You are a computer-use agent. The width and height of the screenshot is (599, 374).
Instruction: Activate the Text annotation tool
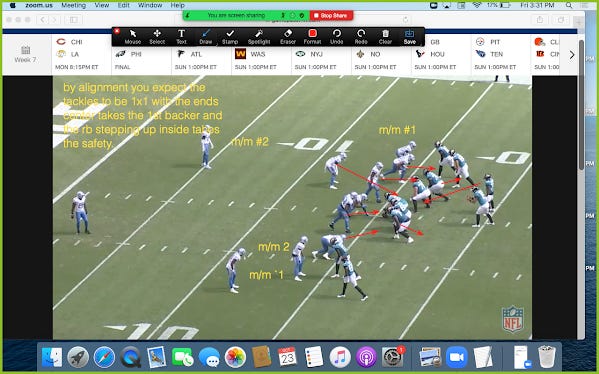[x=181, y=37]
